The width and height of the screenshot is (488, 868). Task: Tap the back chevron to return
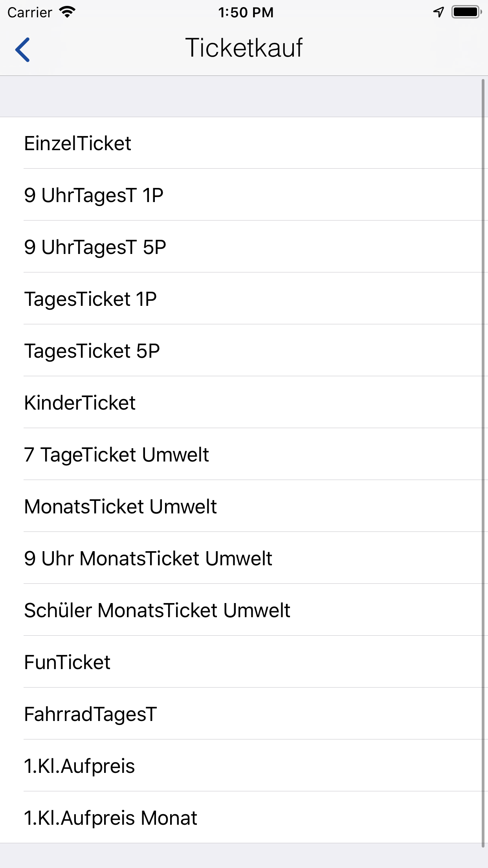click(x=22, y=48)
